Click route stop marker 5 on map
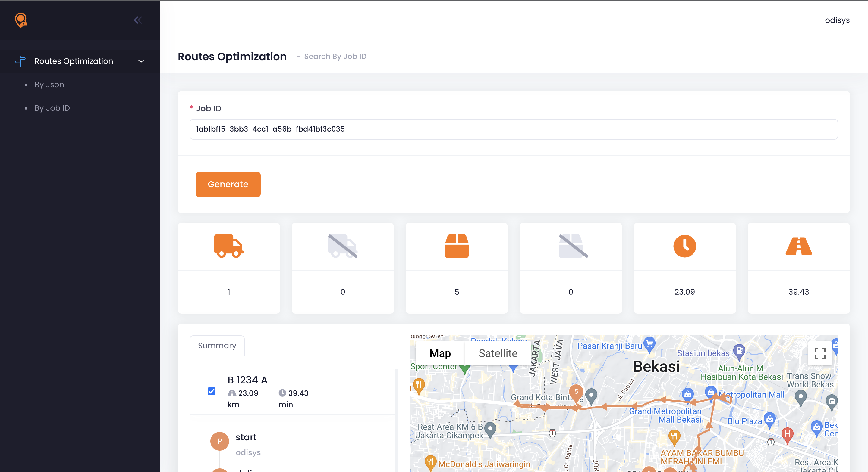Screen dimensions: 868x472 point(576,392)
